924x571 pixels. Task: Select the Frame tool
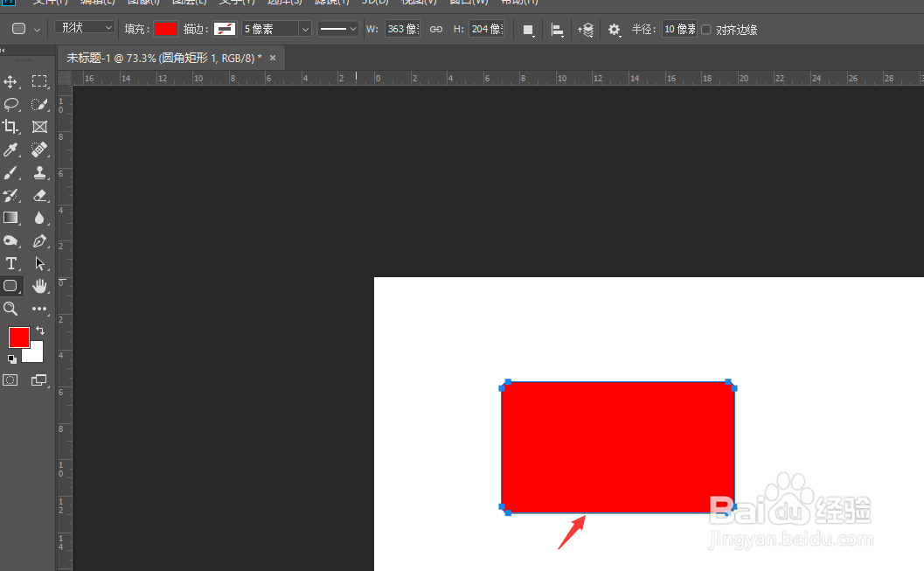tap(39, 127)
